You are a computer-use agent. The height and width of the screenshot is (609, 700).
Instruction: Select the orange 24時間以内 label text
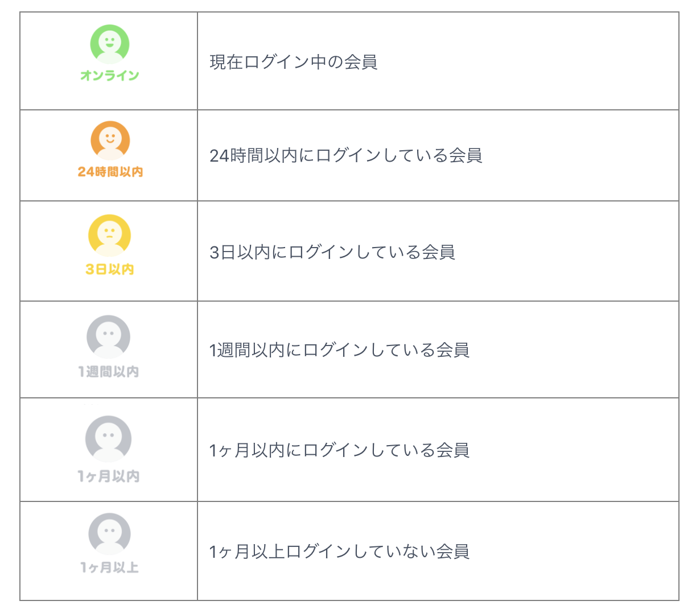[110, 172]
